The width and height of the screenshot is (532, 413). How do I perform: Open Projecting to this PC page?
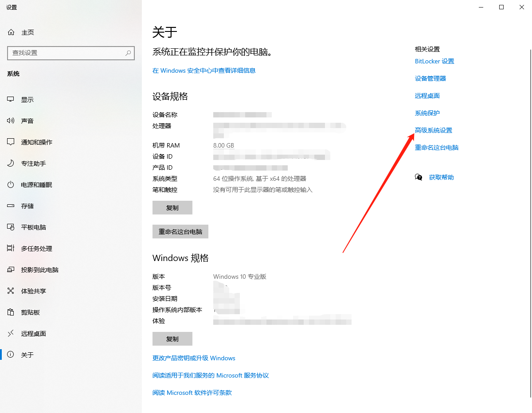click(39, 270)
